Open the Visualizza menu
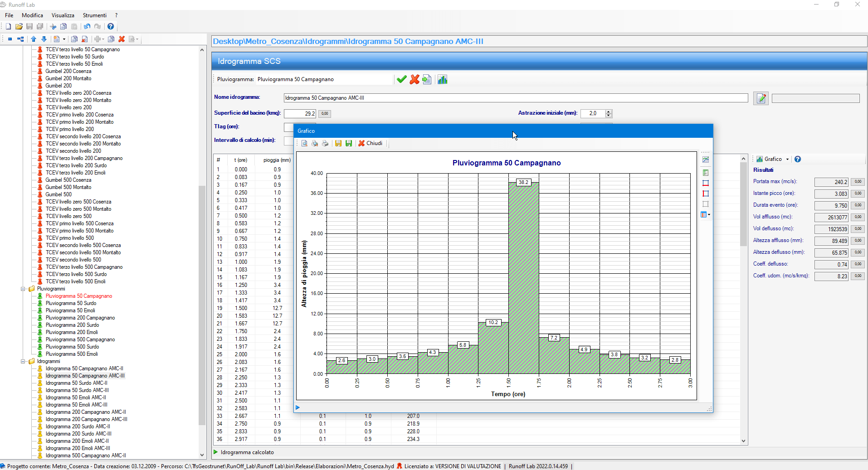868x470 pixels. 63,15
